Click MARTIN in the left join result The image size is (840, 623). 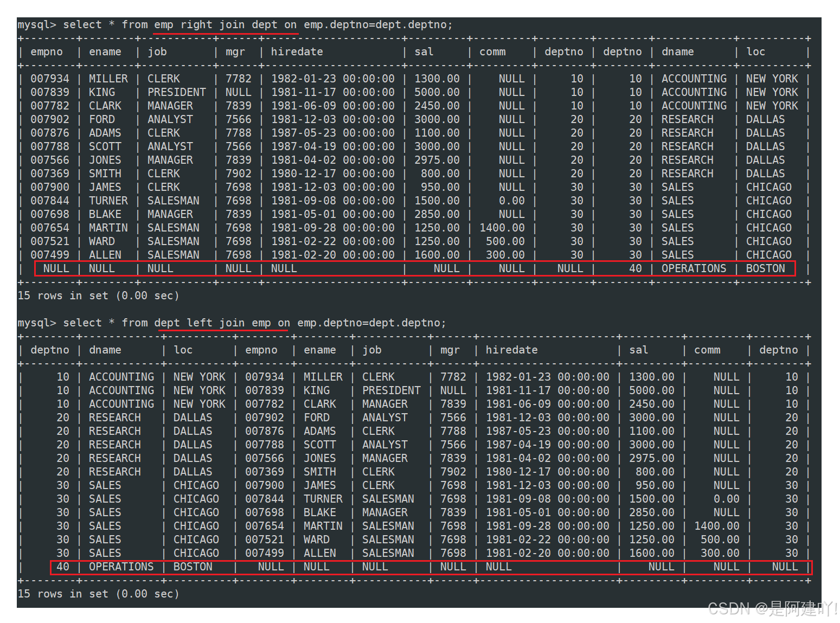coord(323,526)
